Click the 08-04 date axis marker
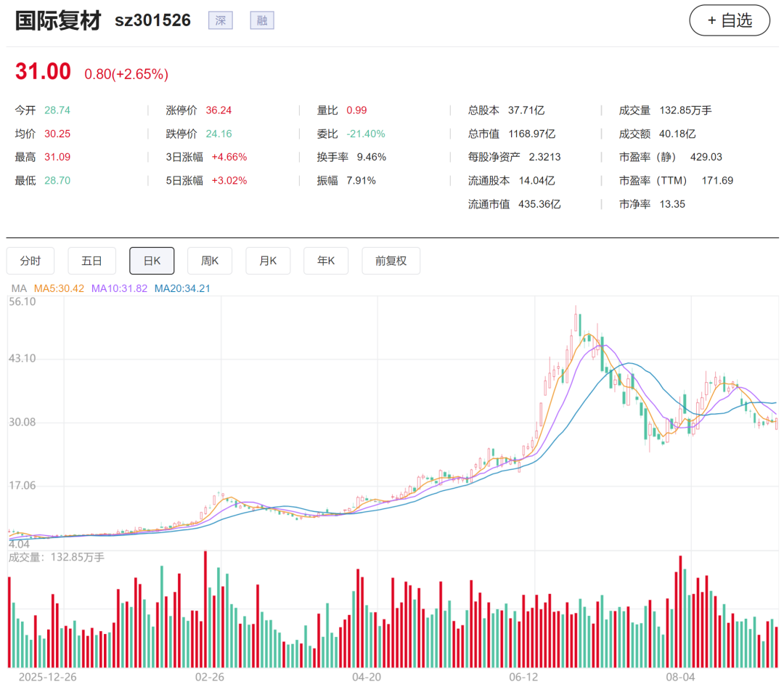The width and height of the screenshot is (784, 687). [680, 677]
